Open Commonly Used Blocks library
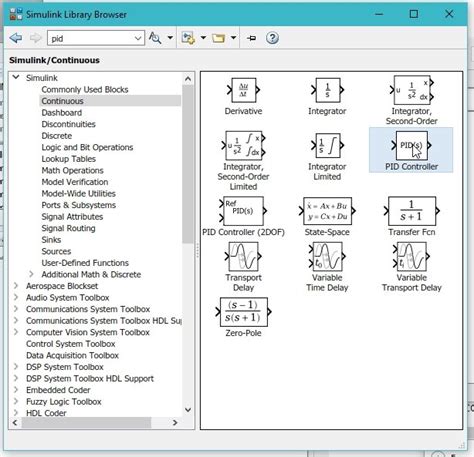The image size is (474, 457). [x=85, y=89]
